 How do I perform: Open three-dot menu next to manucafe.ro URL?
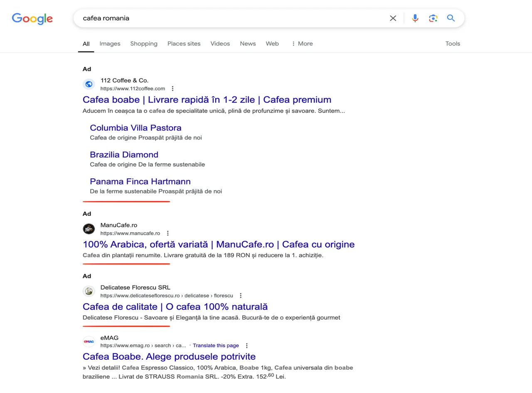click(x=168, y=233)
